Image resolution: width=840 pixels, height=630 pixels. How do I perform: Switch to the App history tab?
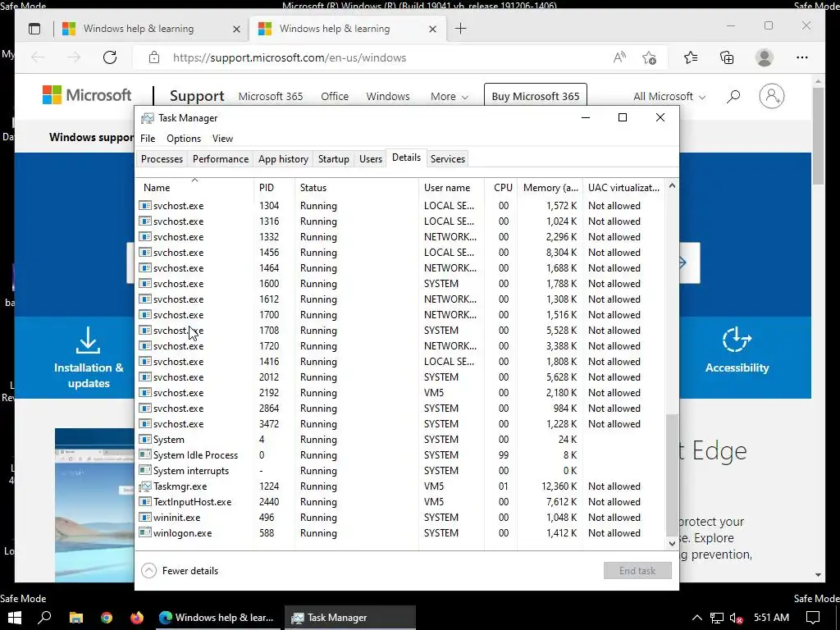coord(283,159)
